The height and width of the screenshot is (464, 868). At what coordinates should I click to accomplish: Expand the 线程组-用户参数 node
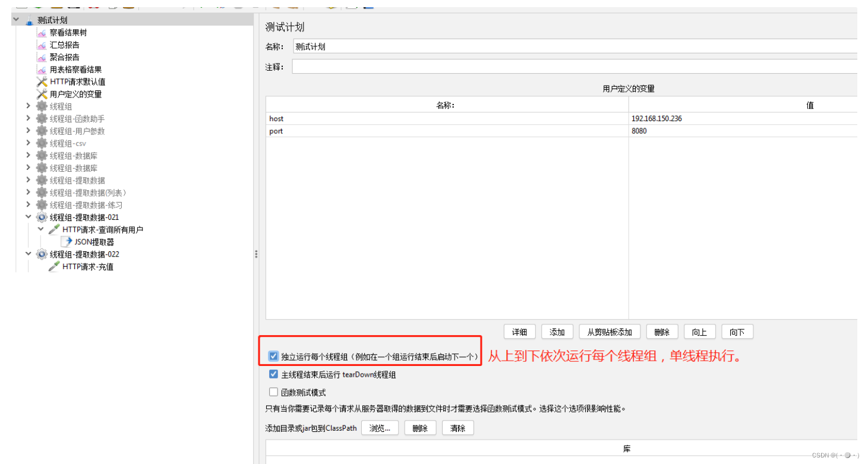[x=28, y=131]
